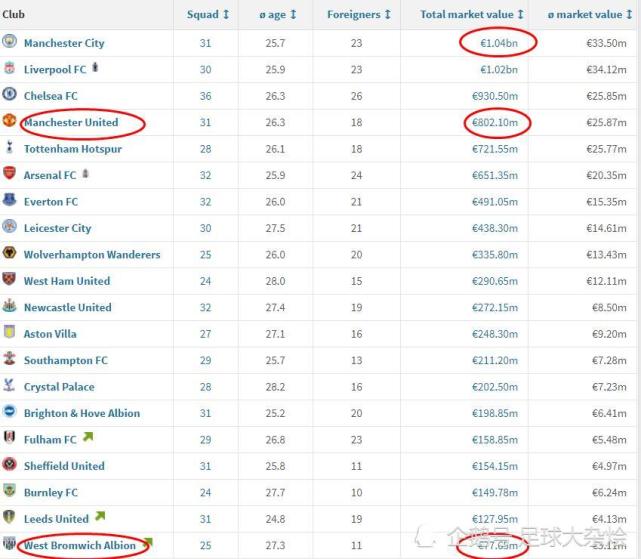
Task: Click the Southampton FC club crest
Action: pyautogui.click(x=9, y=358)
